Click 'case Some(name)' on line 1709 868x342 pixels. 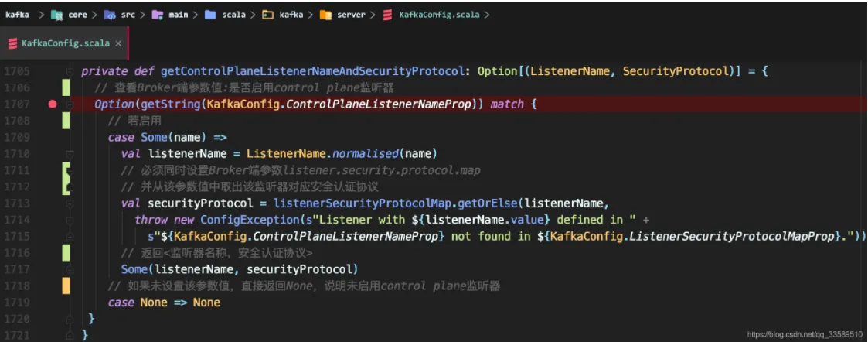pyautogui.click(x=158, y=137)
